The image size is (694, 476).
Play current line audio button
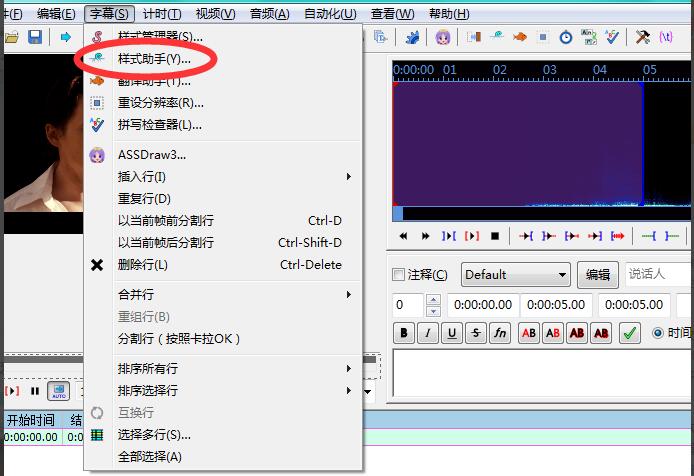coord(472,236)
